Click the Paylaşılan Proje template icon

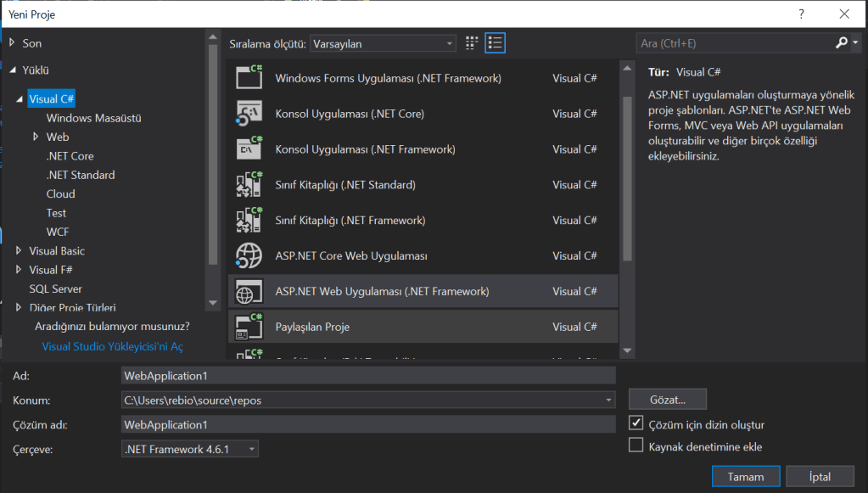(249, 327)
